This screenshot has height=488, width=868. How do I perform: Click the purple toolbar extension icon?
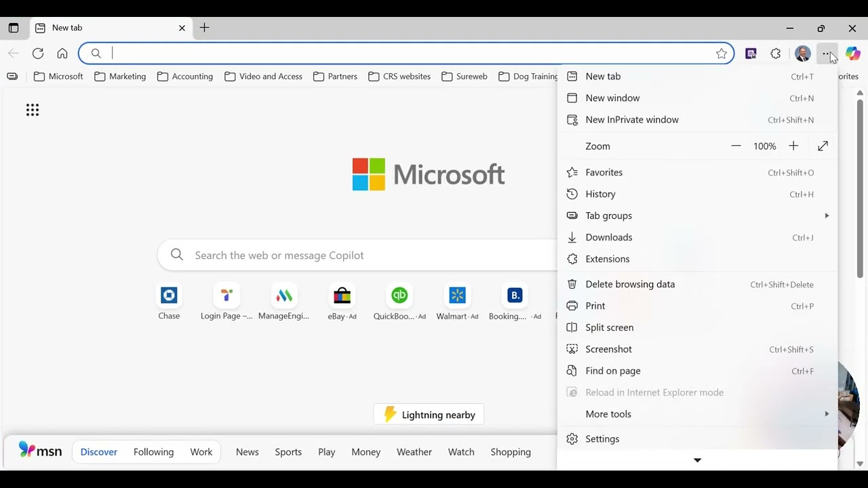[751, 54]
